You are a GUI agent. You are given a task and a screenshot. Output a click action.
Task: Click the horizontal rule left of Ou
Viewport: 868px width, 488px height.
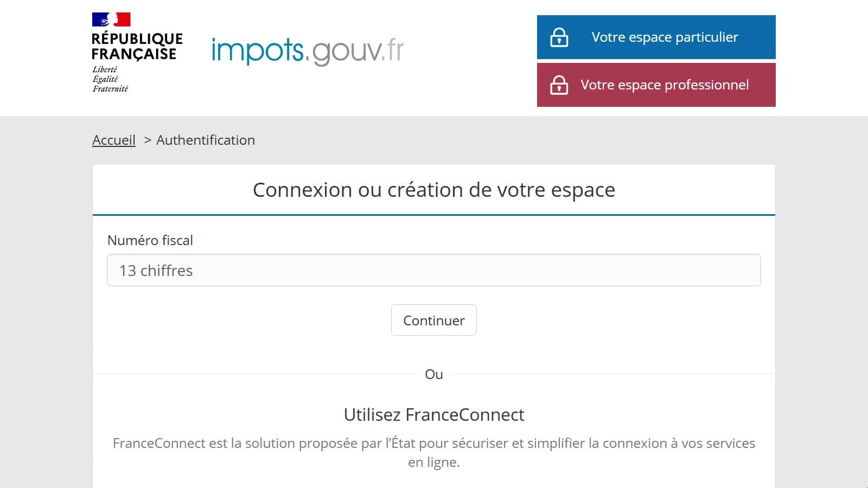pyautogui.click(x=255, y=374)
